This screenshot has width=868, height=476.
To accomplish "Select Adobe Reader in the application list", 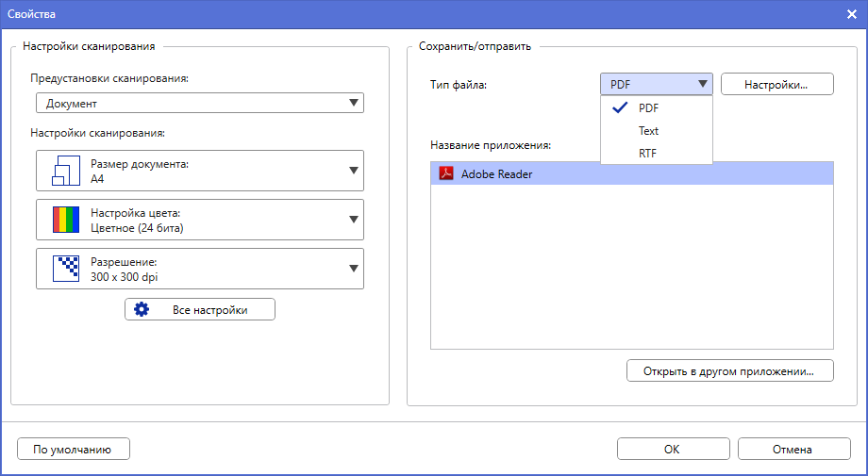I will pos(632,173).
